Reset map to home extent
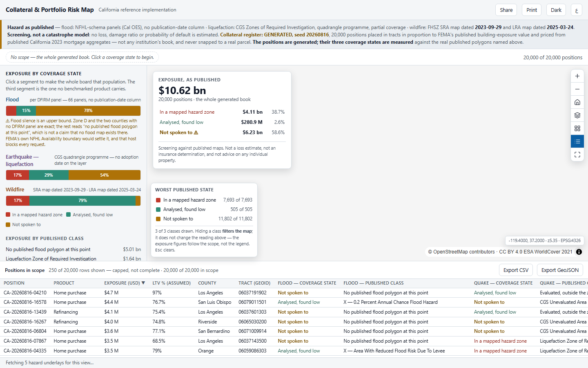Viewport: 588px width, 368px height. point(577,102)
